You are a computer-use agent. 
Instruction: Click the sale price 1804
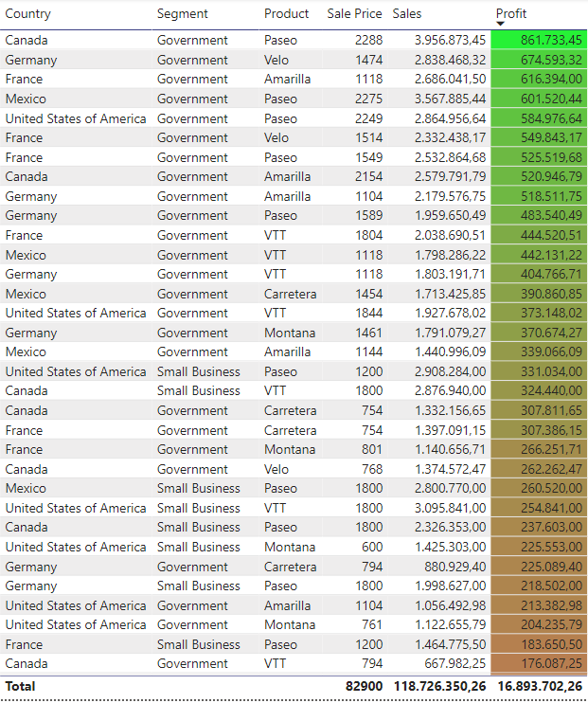click(369, 235)
